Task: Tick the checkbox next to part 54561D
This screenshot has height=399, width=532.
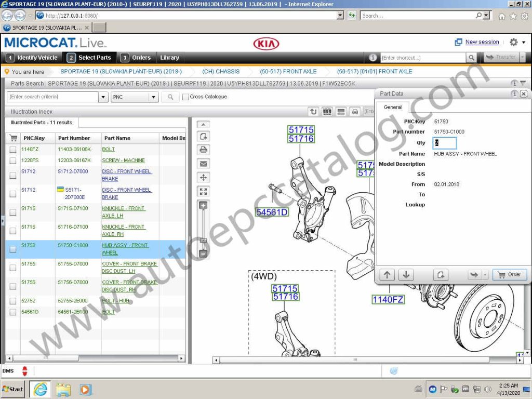Action: (12, 312)
